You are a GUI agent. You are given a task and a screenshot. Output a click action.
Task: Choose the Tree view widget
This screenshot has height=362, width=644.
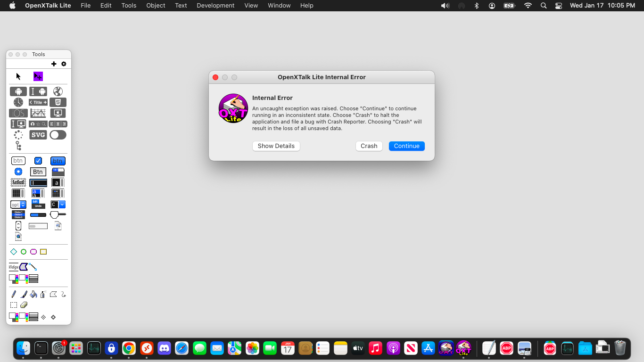(18, 146)
